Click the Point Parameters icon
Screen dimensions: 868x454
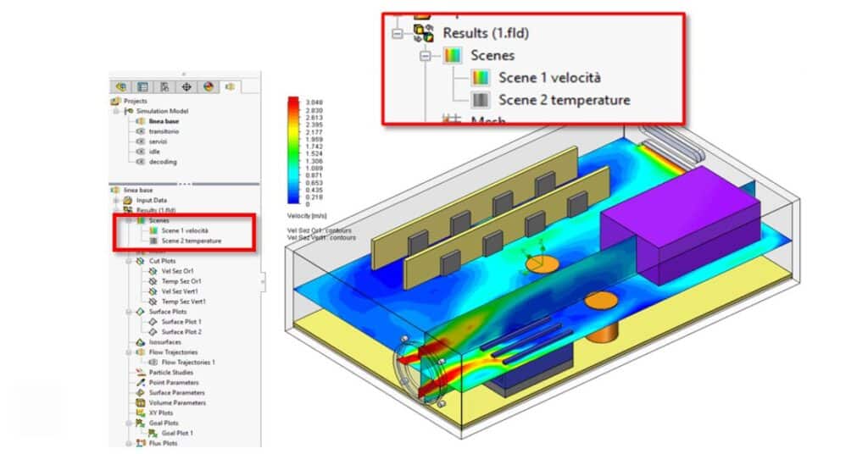pos(140,383)
